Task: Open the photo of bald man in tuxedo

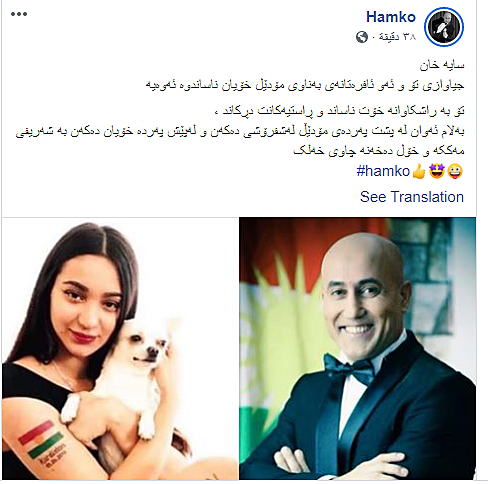Action: click(357, 348)
